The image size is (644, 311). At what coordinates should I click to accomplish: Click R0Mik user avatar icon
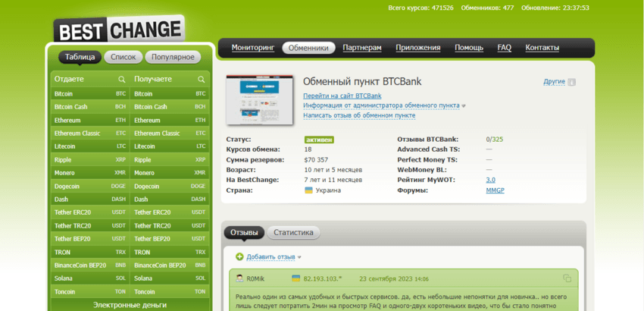point(239,278)
